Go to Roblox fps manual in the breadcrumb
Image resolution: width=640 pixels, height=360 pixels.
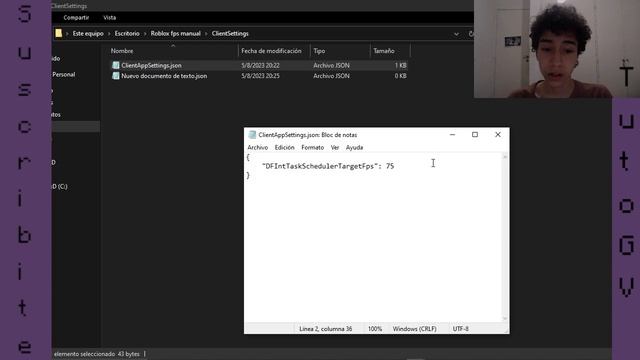coord(176,33)
